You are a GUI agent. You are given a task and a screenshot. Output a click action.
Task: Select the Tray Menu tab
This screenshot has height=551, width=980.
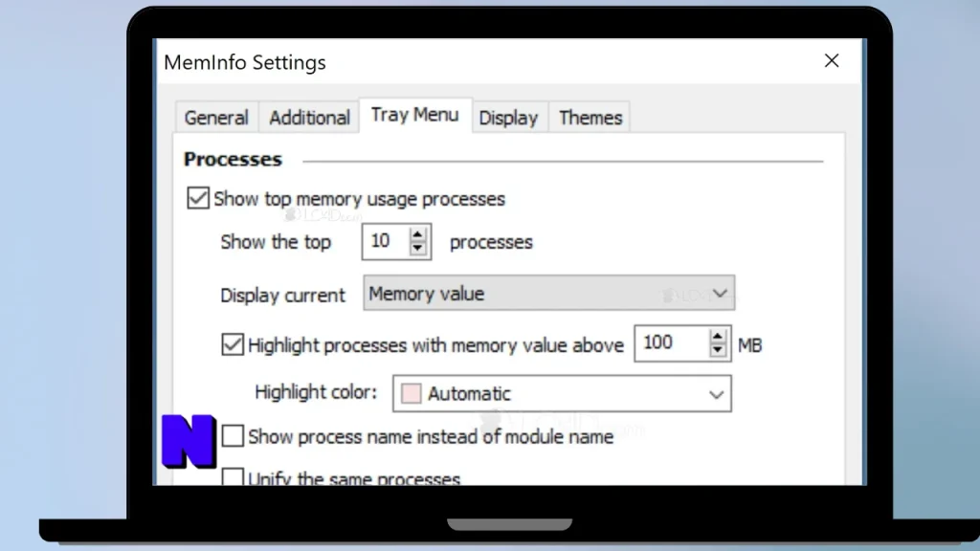pos(415,115)
